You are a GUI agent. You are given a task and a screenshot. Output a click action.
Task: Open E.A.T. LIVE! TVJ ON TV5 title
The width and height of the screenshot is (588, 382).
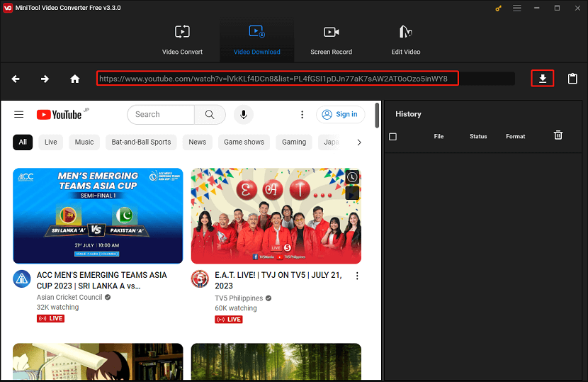click(x=278, y=281)
